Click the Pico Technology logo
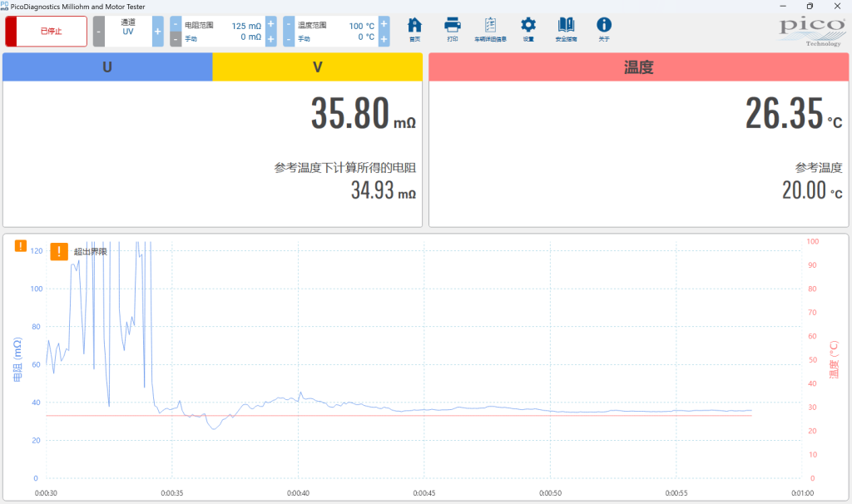The image size is (852, 504). click(810, 30)
